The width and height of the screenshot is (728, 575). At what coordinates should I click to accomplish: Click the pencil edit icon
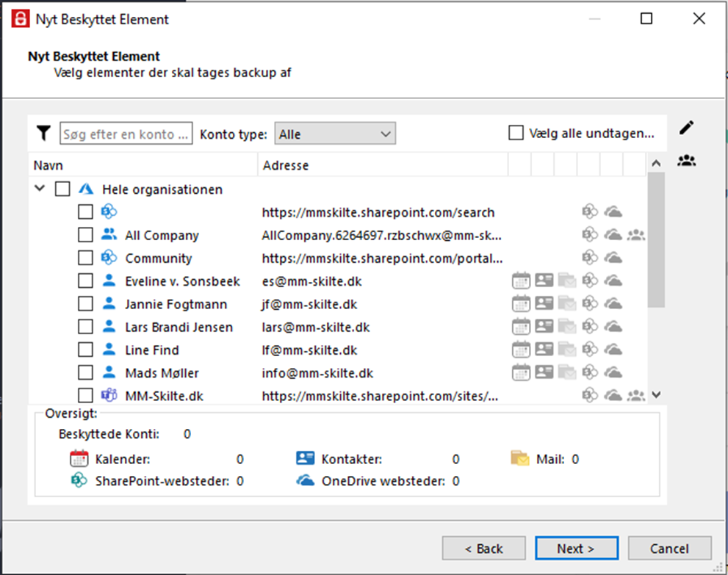click(687, 128)
